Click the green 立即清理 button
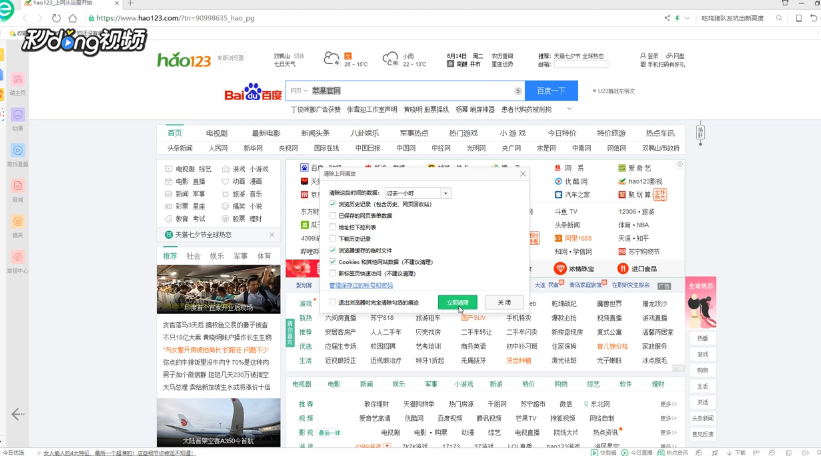 tap(457, 303)
